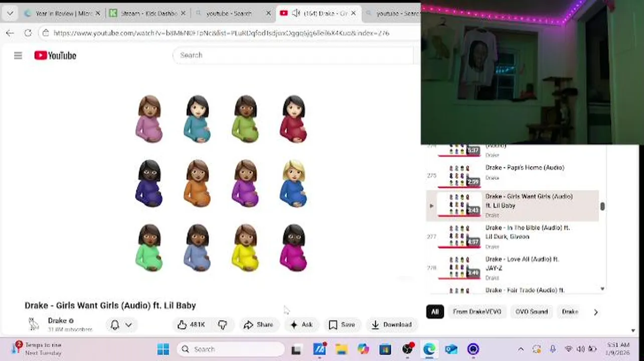Click the purple circular app in taskbar
Viewport: 644px width, 361px height.
point(473,349)
